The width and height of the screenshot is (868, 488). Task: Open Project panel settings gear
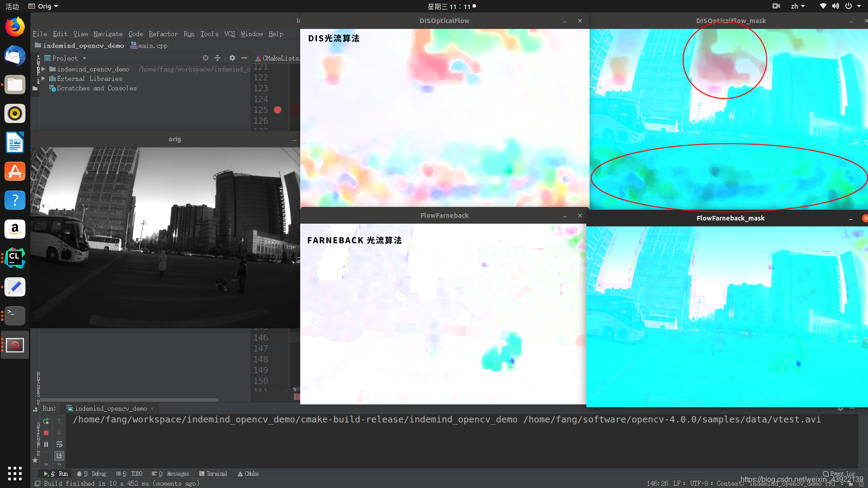[x=232, y=58]
